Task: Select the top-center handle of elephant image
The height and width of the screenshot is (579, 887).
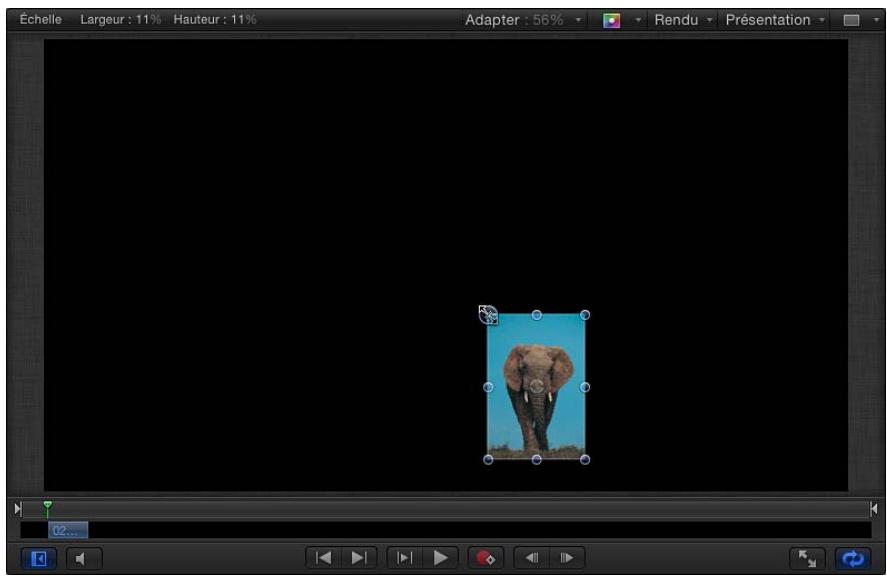Action: (x=536, y=315)
